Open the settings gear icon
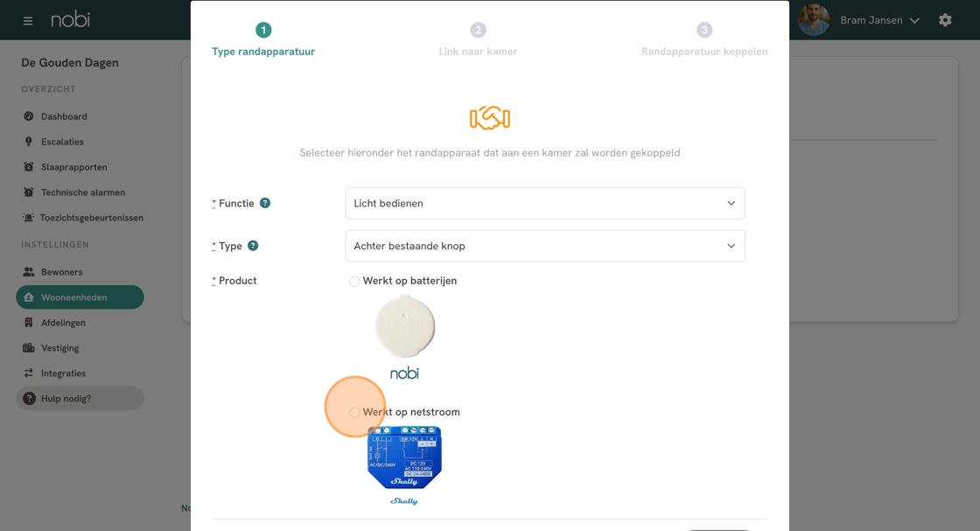This screenshot has width=980, height=531. pos(945,20)
